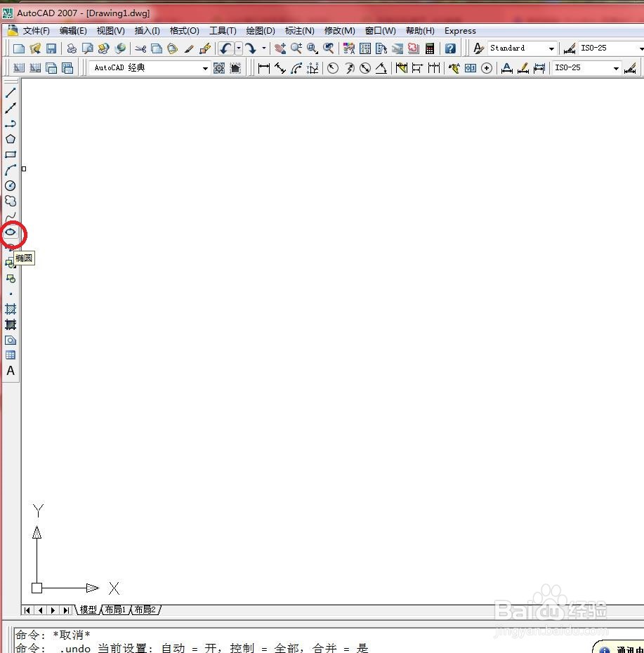The image size is (644, 653).
Task: Select the Construction Line tool
Action: coord(11,108)
